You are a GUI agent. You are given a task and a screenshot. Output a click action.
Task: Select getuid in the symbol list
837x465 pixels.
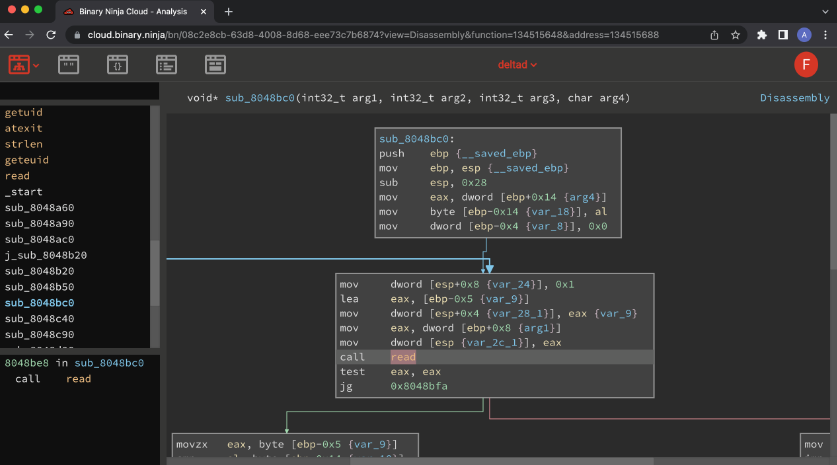[x=24, y=112]
